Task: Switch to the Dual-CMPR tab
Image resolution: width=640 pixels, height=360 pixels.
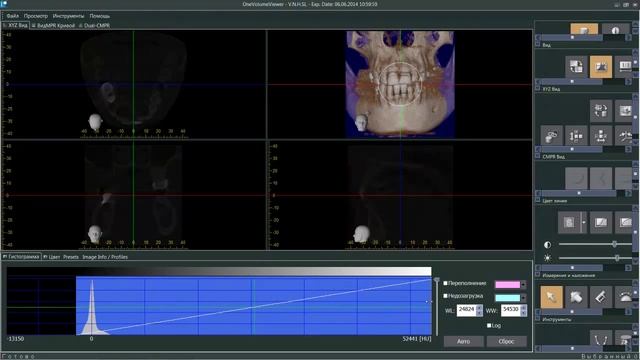Action: (x=94, y=25)
